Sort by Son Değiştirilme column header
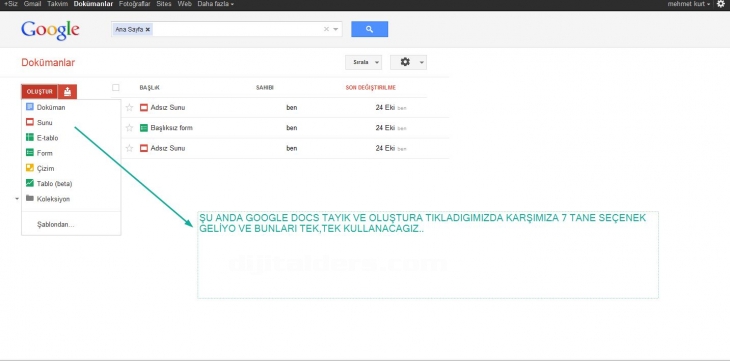 pyautogui.click(x=371, y=88)
